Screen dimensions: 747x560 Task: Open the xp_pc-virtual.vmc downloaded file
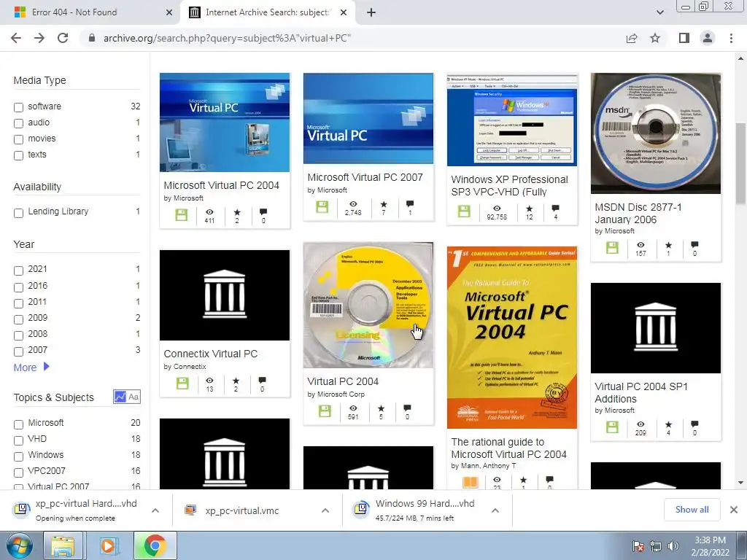pyautogui.click(x=242, y=510)
